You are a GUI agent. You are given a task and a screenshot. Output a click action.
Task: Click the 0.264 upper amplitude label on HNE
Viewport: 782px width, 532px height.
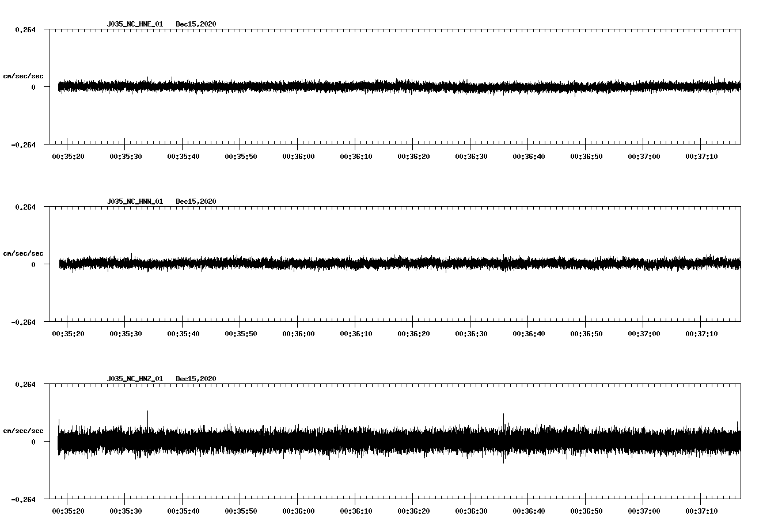[x=26, y=29]
